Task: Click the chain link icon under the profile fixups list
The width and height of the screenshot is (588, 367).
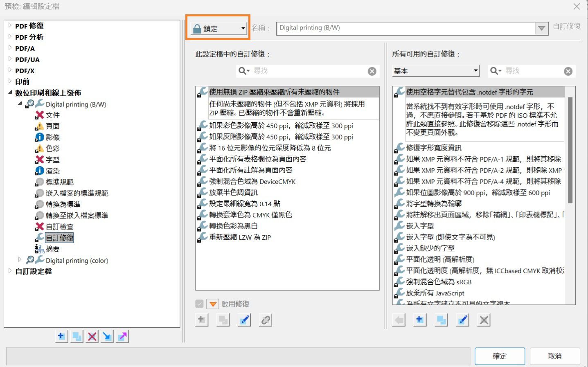Action: tap(266, 320)
